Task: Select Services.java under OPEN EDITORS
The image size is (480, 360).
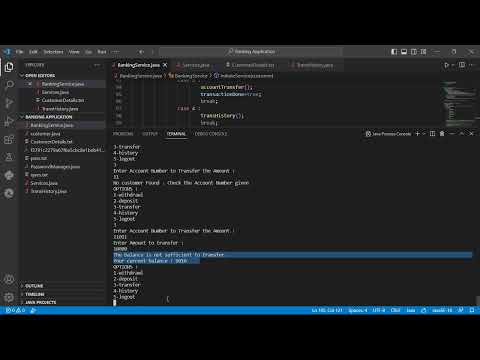Action: (x=55, y=92)
